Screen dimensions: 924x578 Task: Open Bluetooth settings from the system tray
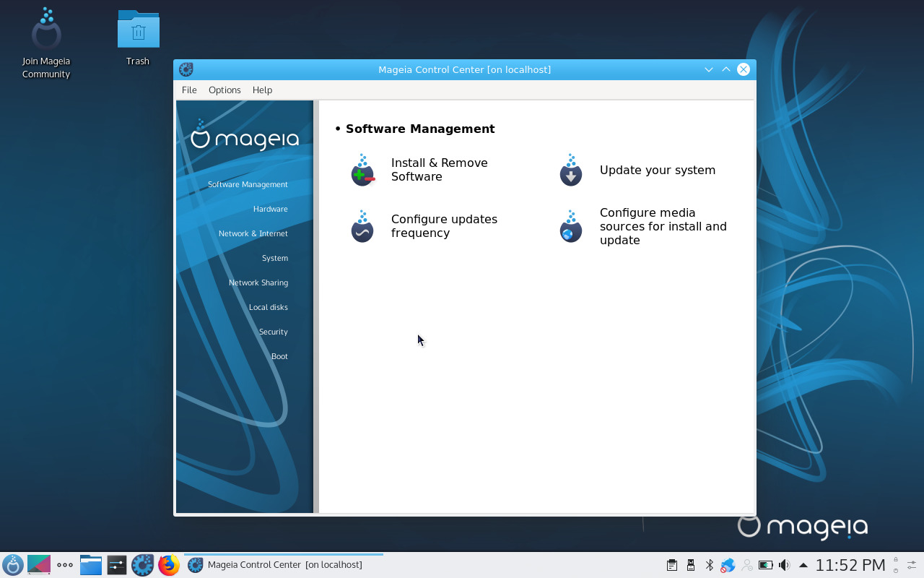tap(709, 565)
